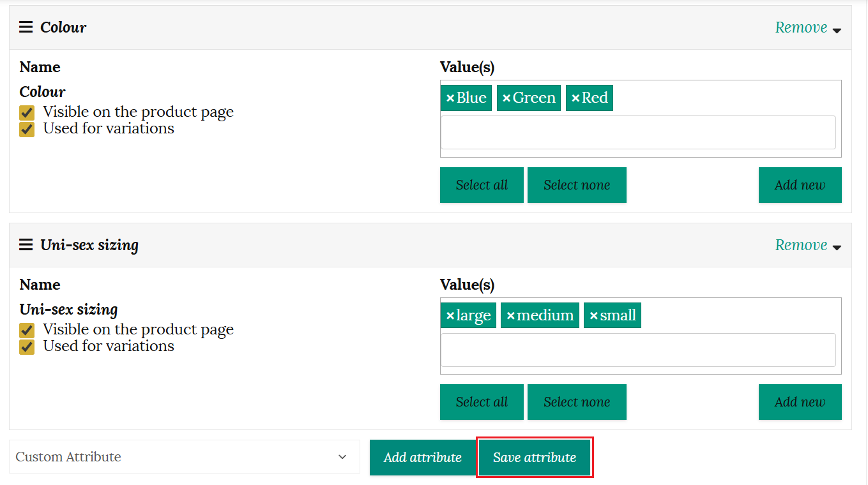
Task: Click the Colour panel header title
Action: pos(63,27)
